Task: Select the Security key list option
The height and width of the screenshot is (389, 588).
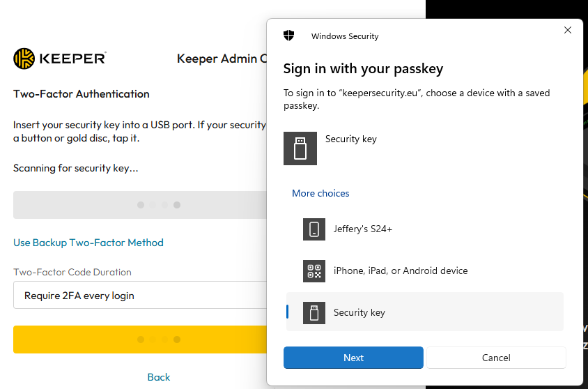Action: pos(425,312)
